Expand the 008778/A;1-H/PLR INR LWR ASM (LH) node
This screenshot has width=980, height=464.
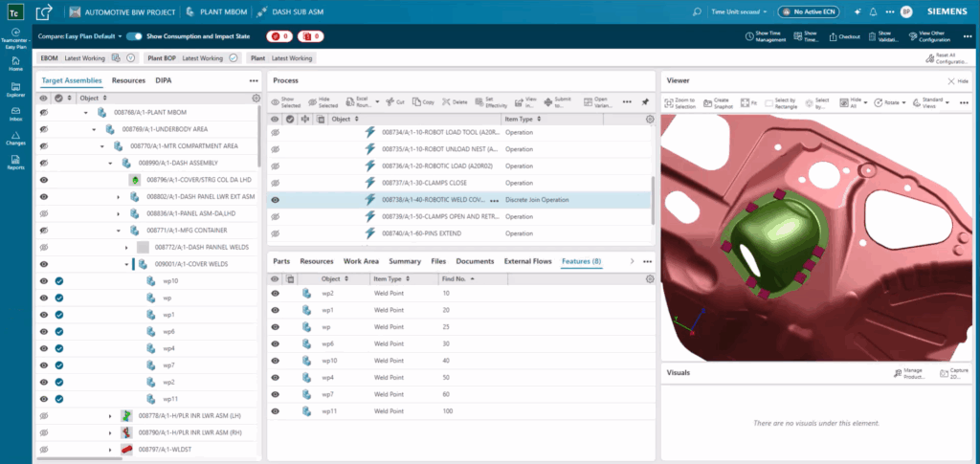click(110, 416)
